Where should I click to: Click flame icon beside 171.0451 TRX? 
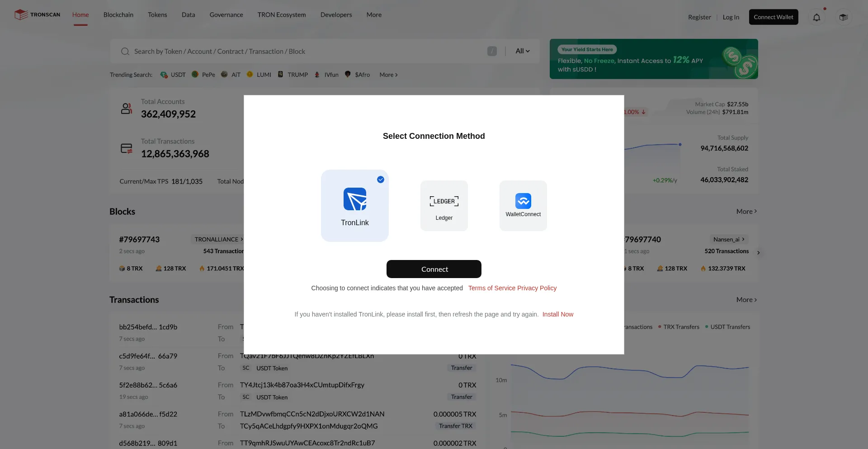click(x=202, y=269)
